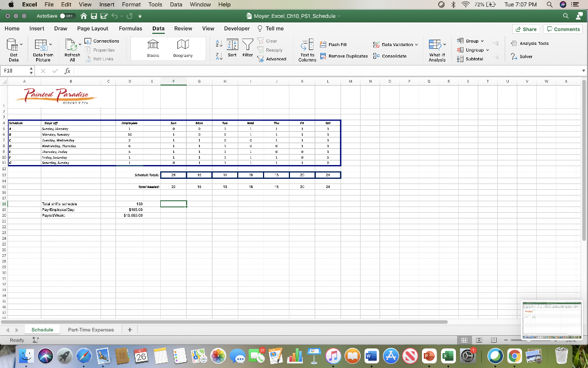Expand the Ungroup dropdown
The height and width of the screenshot is (368, 588).
point(488,50)
